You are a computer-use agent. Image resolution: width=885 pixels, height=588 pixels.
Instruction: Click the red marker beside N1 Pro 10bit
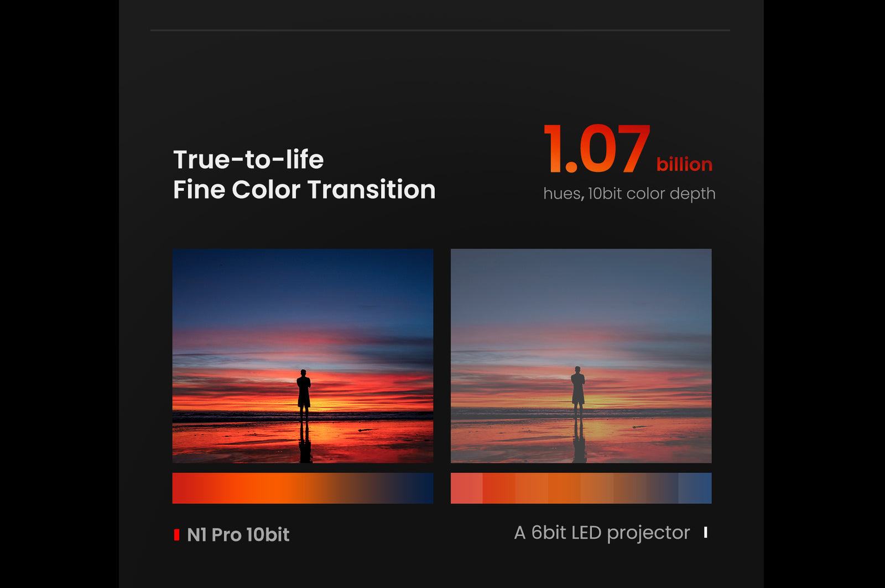176,535
